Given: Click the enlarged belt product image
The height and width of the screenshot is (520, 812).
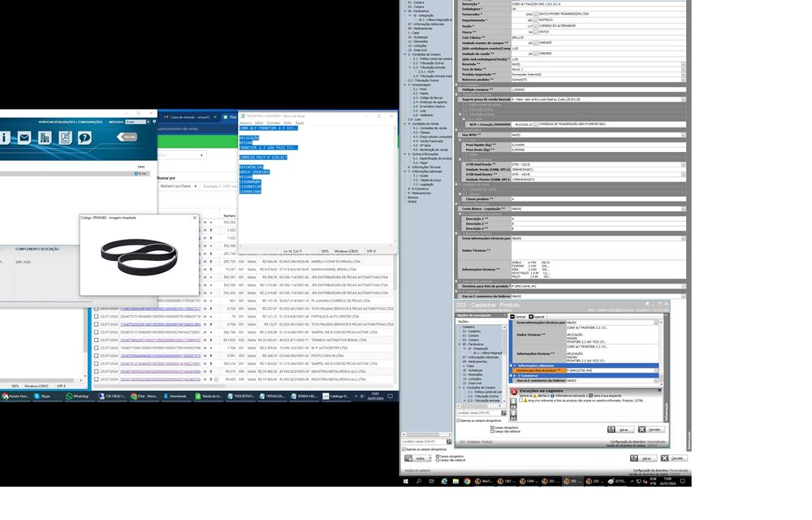Looking at the screenshot, I should (x=139, y=257).
